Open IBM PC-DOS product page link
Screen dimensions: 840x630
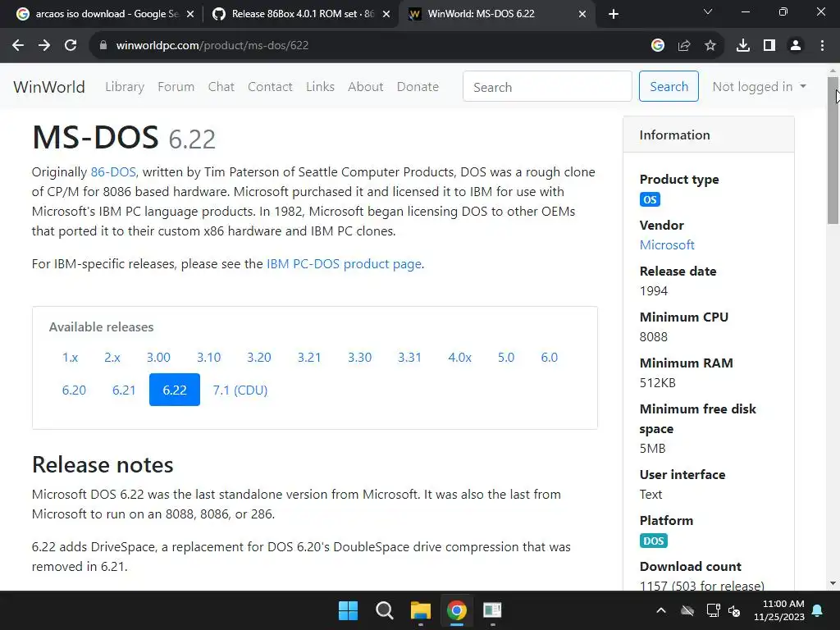pyautogui.click(x=344, y=264)
